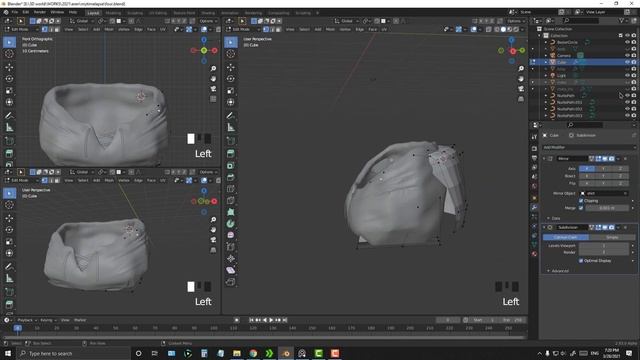Open the Window menu
640x360 pixels.
pyautogui.click(x=57, y=12)
